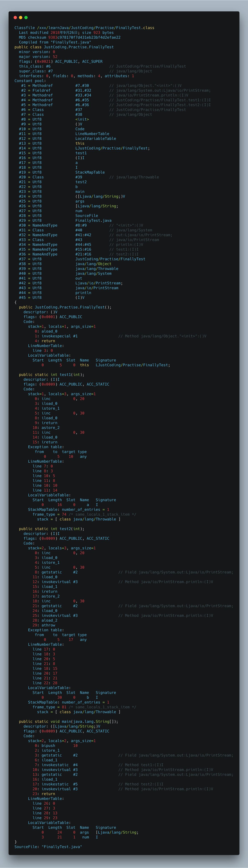Select the 'Compiled from "FinallyTest.java"' line
Screen dimensions: 248x868
click(x=55, y=42)
